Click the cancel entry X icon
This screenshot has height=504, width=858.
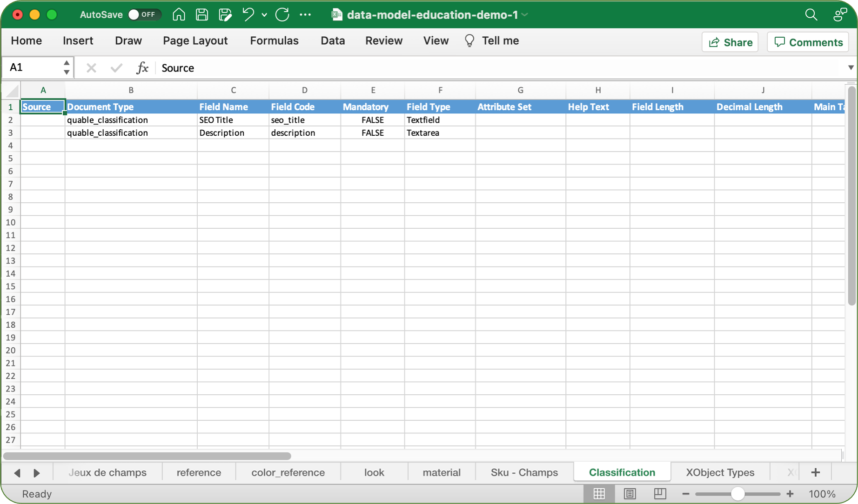pyautogui.click(x=91, y=68)
